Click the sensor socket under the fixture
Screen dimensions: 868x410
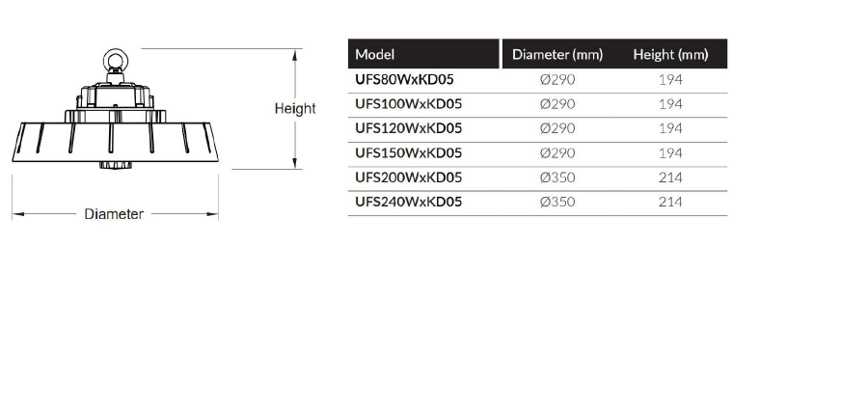(x=114, y=165)
